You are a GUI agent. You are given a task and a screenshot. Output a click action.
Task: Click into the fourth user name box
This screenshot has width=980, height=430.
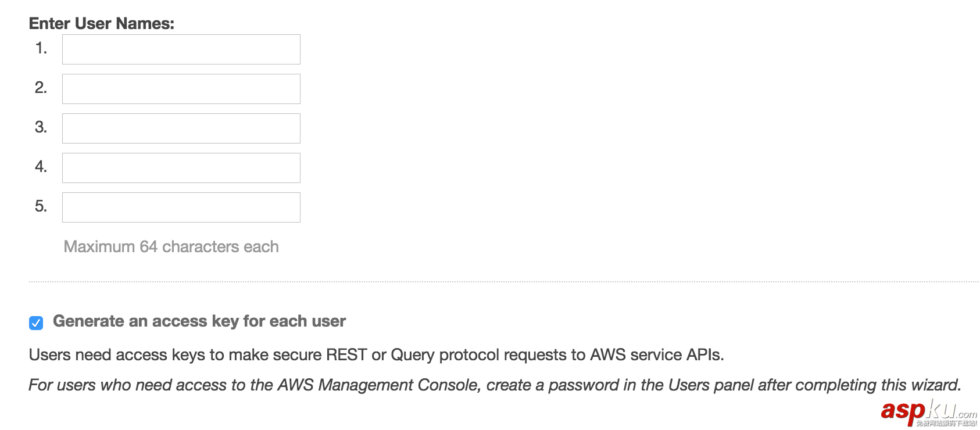tap(181, 168)
